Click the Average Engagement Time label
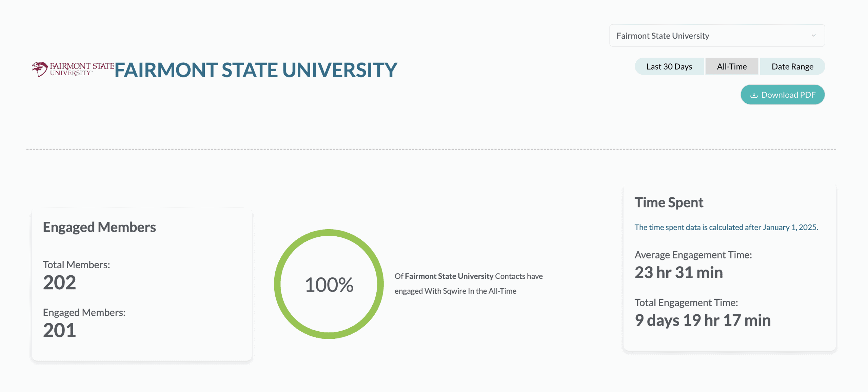 (693, 255)
